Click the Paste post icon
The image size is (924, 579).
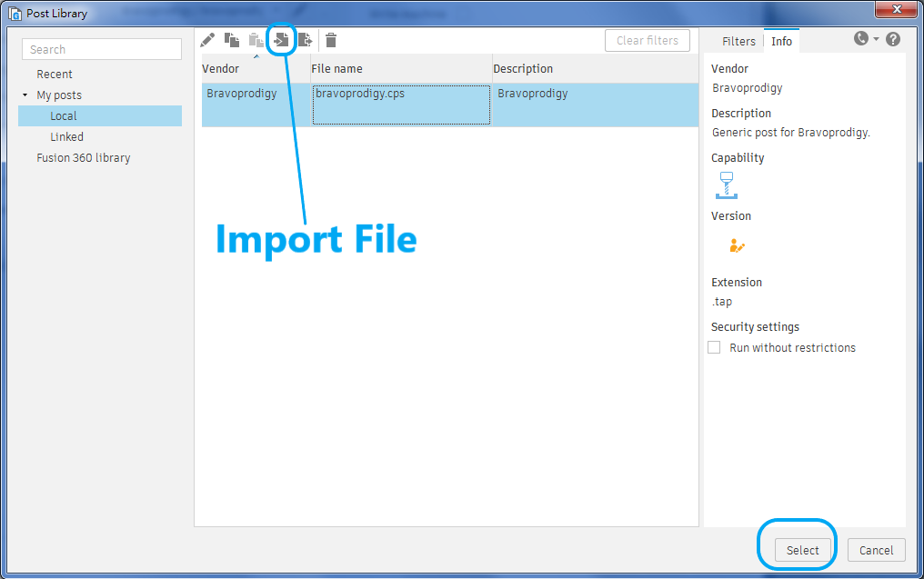(x=257, y=40)
